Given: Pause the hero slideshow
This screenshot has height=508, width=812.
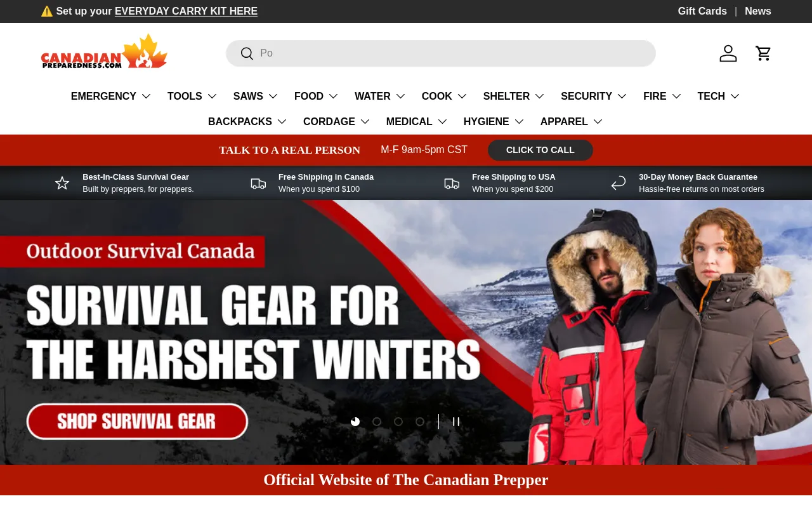Looking at the screenshot, I should 456,422.
